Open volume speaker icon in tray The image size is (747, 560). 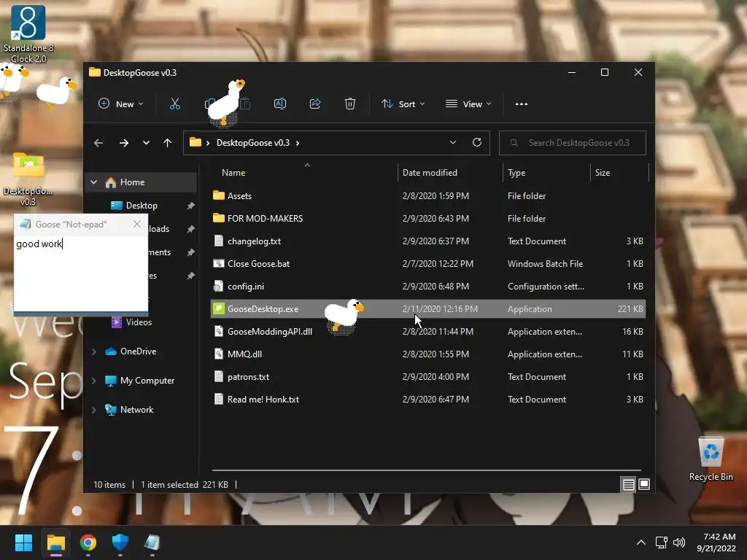[679, 542]
